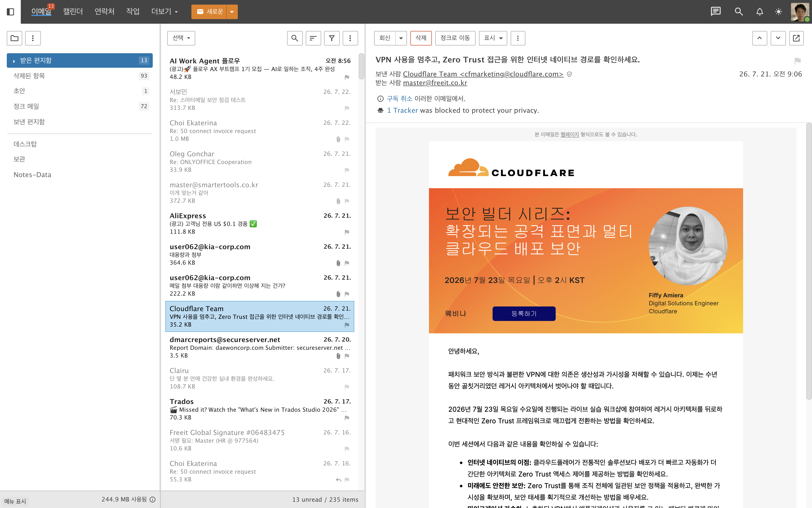The height and width of the screenshot is (508, 812).
Task: Click the reading pane scrollbar
Action: tap(809, 261)
